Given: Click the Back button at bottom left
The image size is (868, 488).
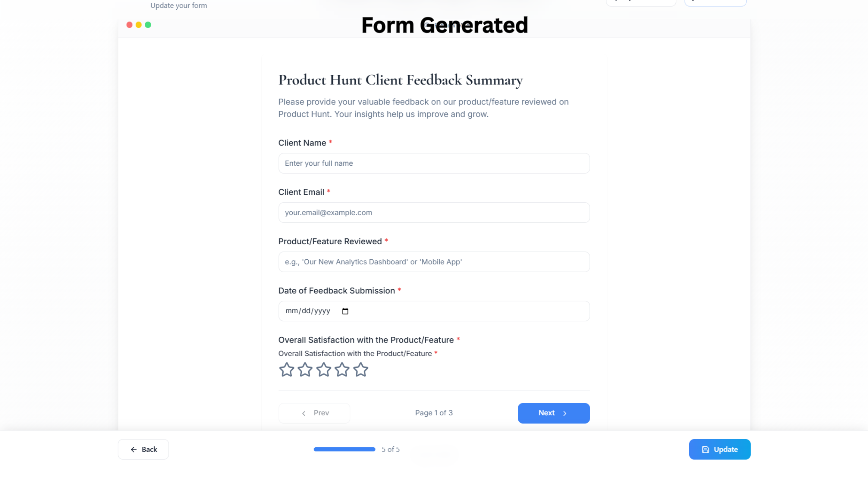Looking at the screenshot, I should (143, 449).
